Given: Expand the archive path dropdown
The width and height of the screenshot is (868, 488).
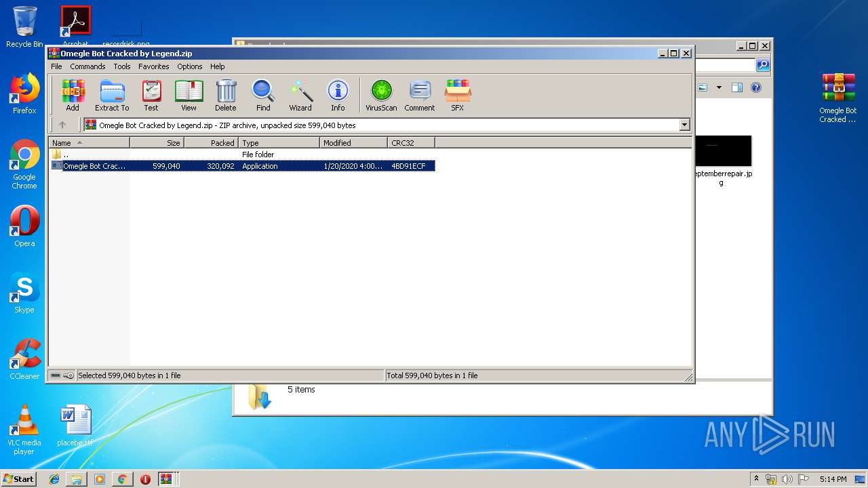Looking at the screenshot, I should coord(684,125).
